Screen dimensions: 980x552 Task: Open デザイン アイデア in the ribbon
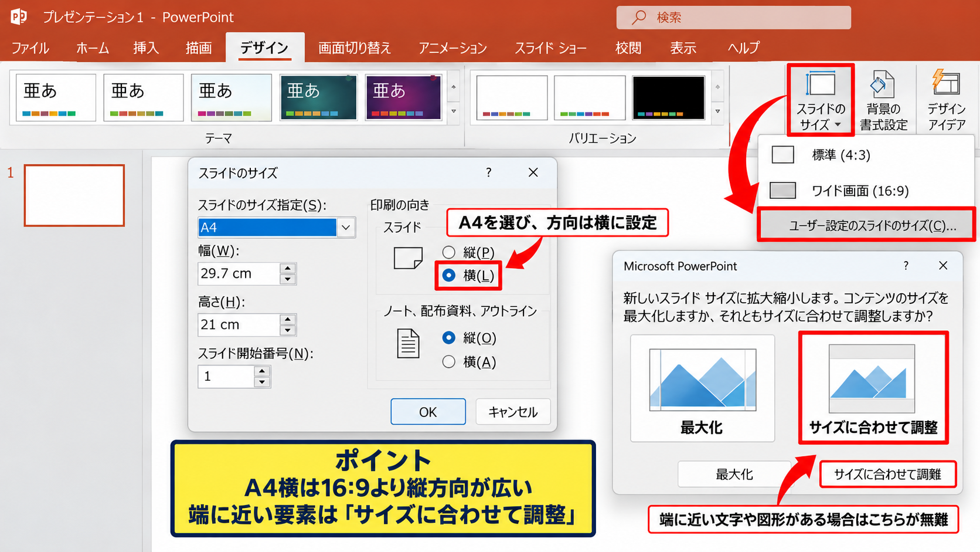point(946,101)
